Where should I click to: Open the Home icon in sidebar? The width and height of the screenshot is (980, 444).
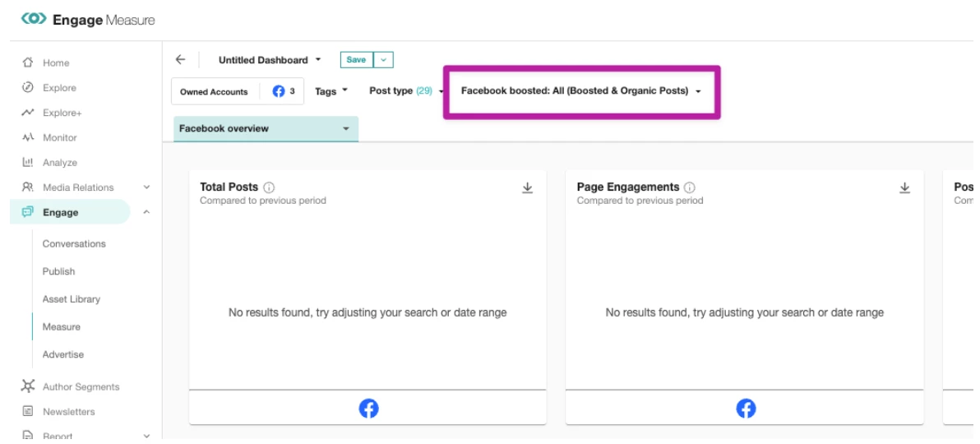[27, 62]
